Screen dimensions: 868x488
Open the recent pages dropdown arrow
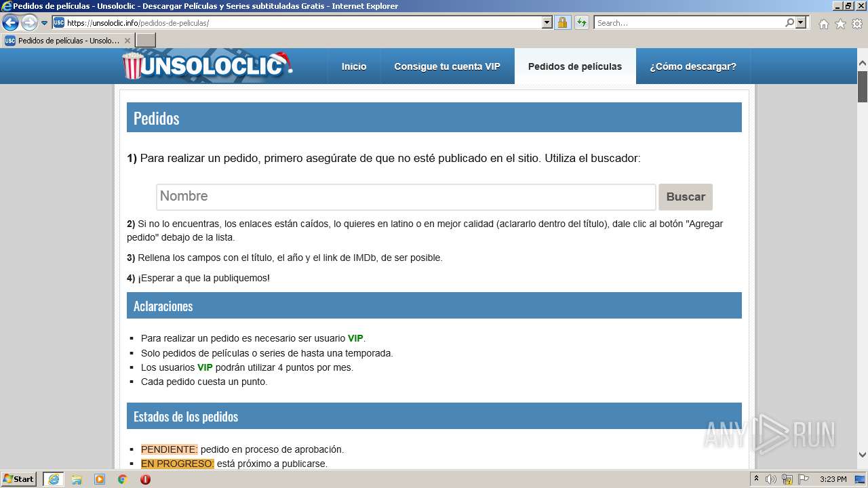tap(45, 23)
